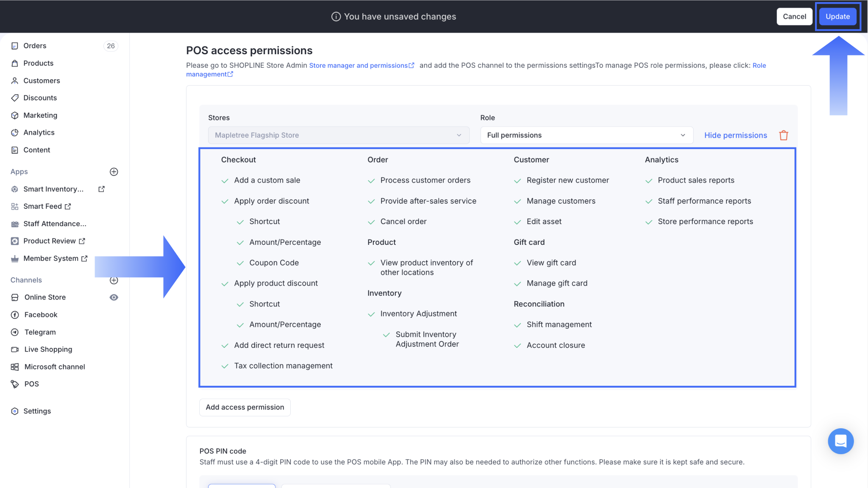The height and width of the screenshot is (488, 868).
Task: Expand the Mapletree Flagship Store dropdown
Action: tap(338, 135)
